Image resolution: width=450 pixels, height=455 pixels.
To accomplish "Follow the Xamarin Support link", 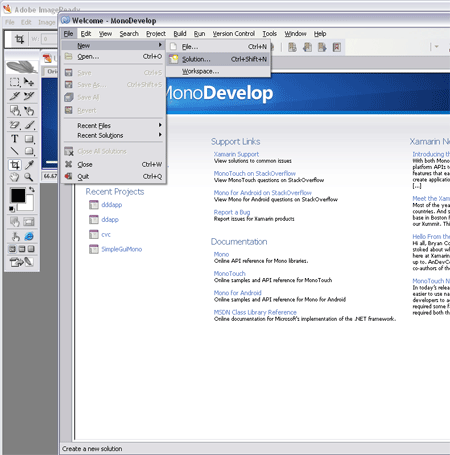I will coord(236,154).
